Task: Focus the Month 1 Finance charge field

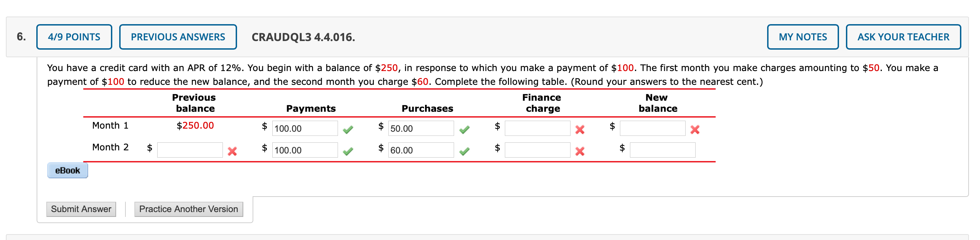Action: click(x=537, y=128)
